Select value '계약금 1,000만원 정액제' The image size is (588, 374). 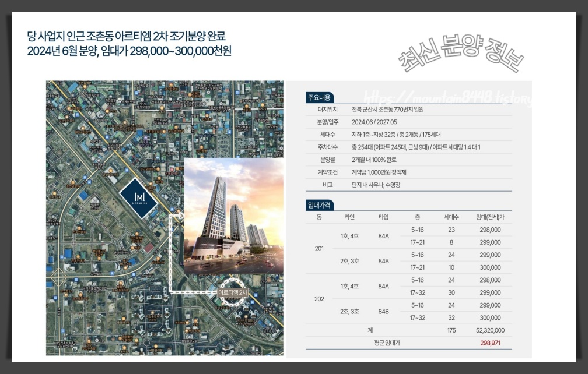(379, 172)
